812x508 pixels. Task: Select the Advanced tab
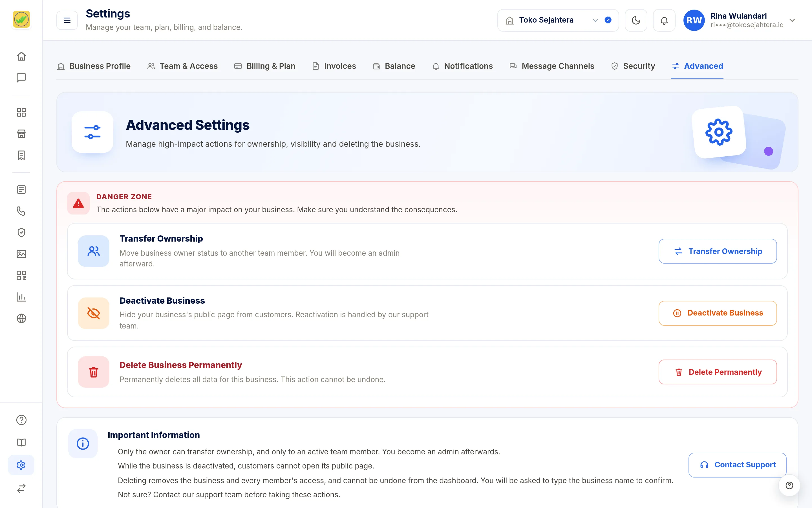697,66
